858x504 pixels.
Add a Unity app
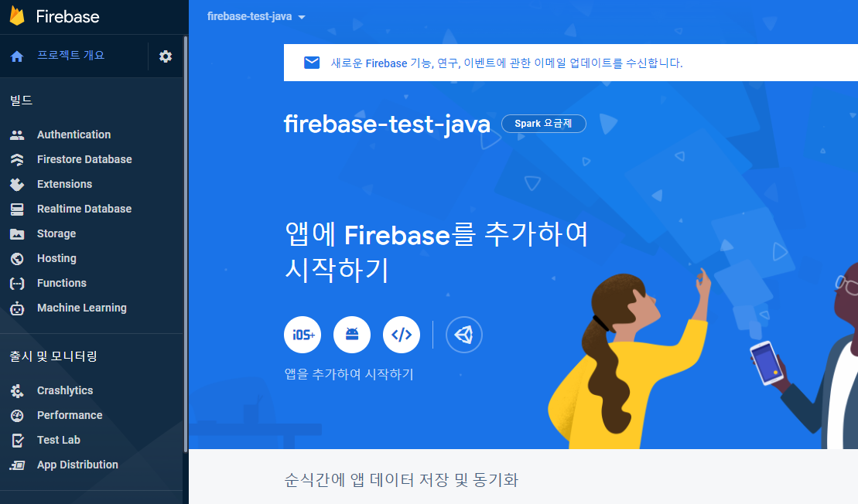464,335
